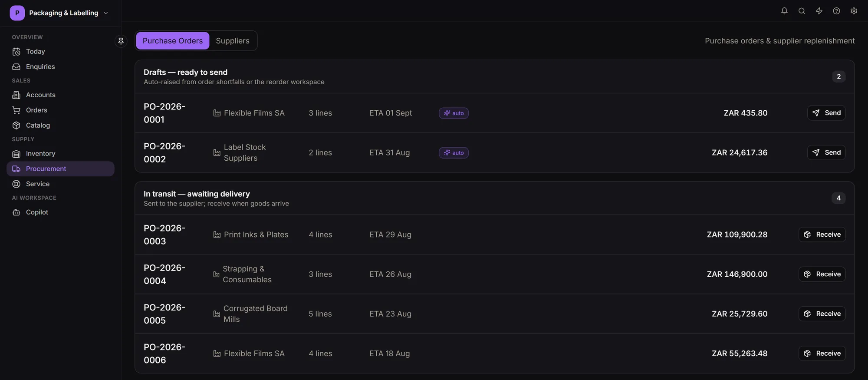Click the auto badge on PO-2026-0001
This screenshot has height=380, width=868.
pos(454,113)
